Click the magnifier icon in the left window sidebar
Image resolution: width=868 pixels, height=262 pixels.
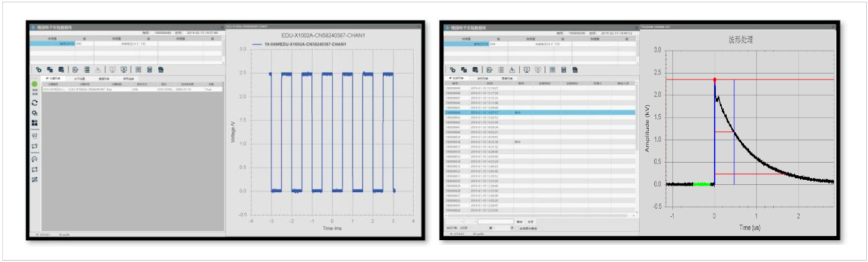pos(35,112)
